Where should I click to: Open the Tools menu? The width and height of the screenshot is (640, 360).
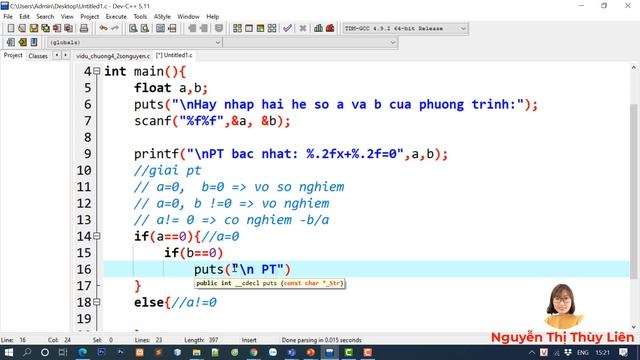click(x=140, y=16)
